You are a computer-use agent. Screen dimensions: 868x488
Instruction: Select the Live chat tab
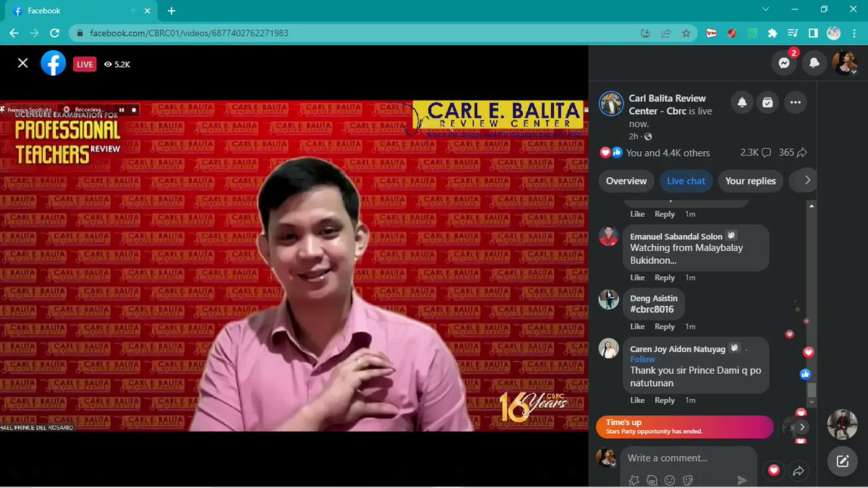[686, 181]
